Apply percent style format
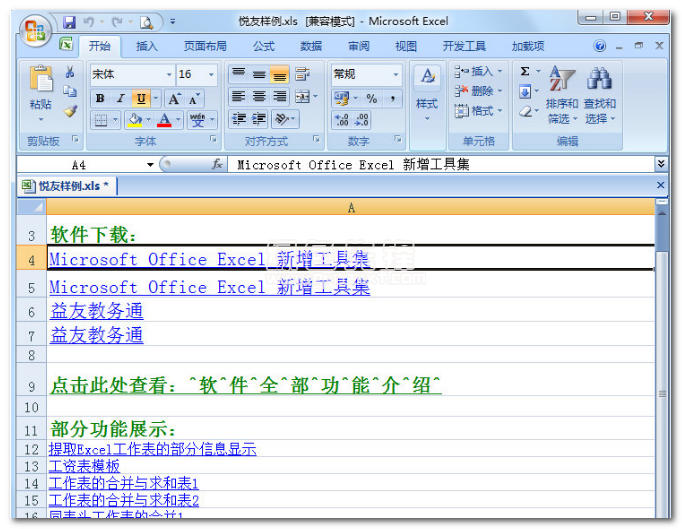Viewport: 682px width, 529px height. click(371, 98)
